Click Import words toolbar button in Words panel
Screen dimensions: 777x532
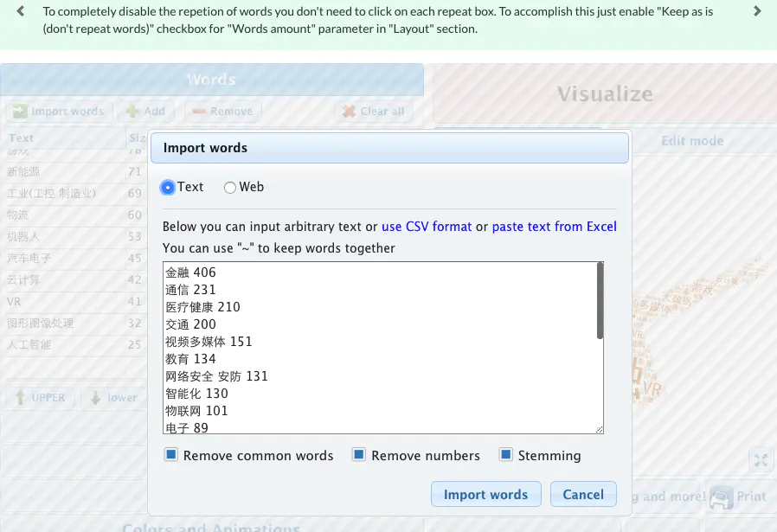59,112
